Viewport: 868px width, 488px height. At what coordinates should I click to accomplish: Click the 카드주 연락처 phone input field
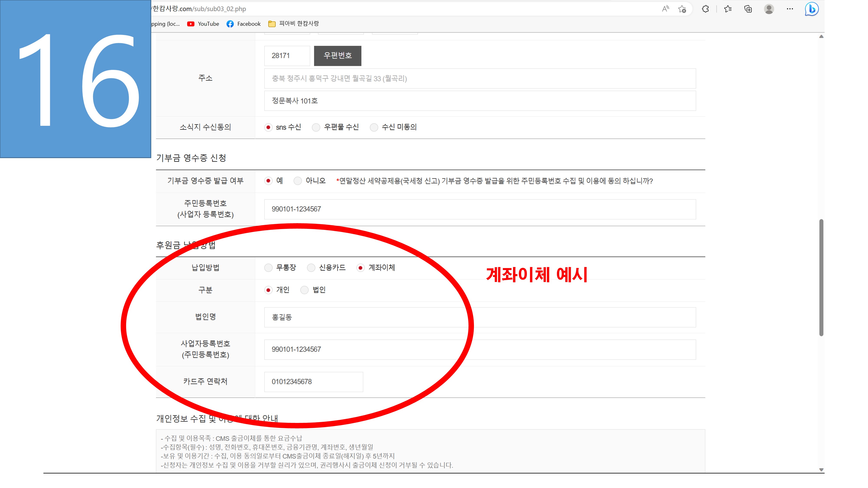pos(313,382)
